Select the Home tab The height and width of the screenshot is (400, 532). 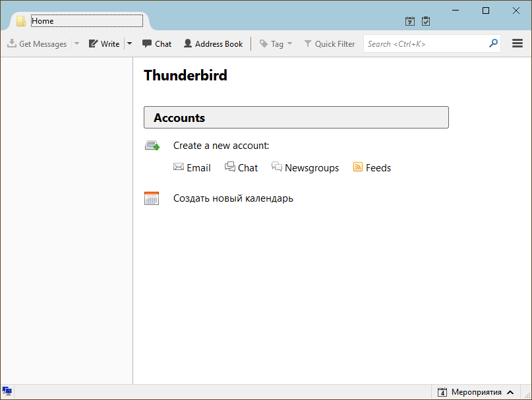(x=80, y=21)
